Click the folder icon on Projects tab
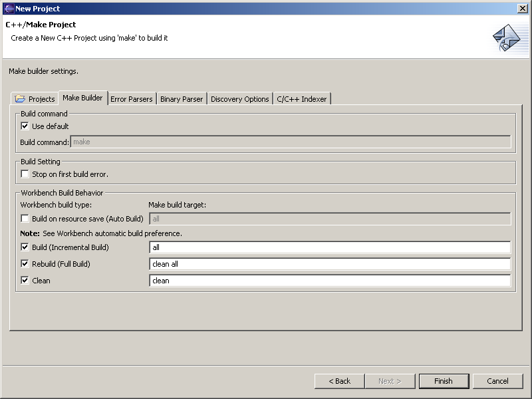This screenshot has height=399, width=532. (20, 99)
